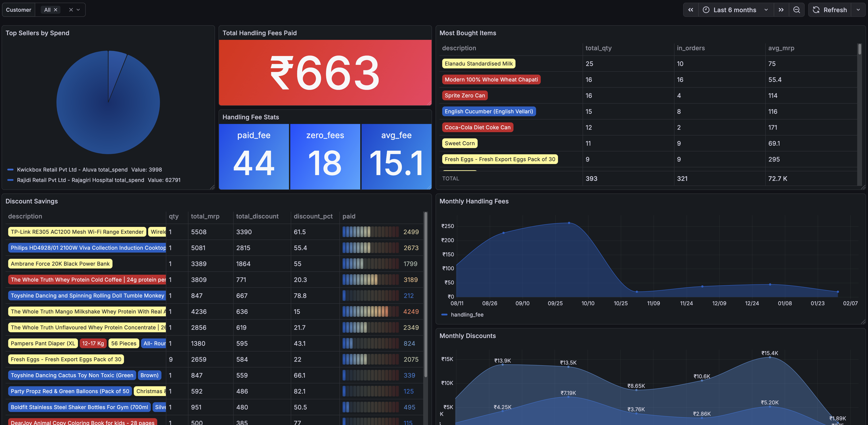Viewport: 868px width, 425px height.
Task: Click the shift time range back arrow
Action: (690, 10)
